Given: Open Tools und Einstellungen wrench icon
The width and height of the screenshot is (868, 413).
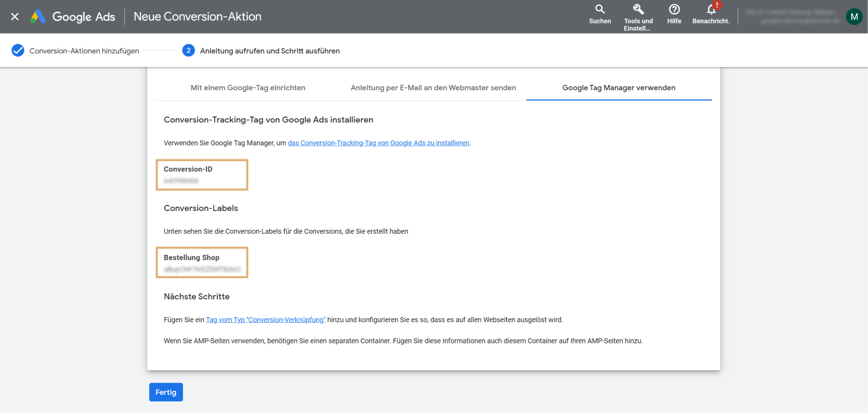Looking at the screenshot, I should point(638,9).
